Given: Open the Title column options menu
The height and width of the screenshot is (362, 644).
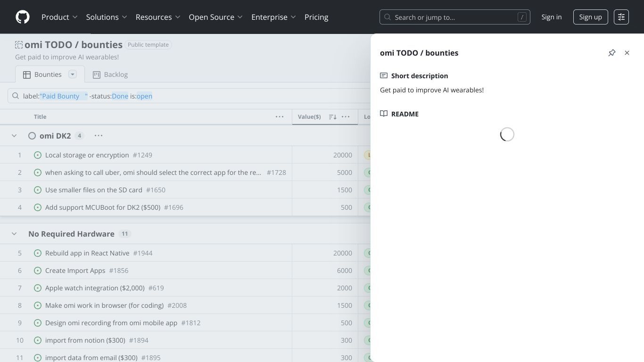Looking at the screenshot, I should click(x=280, y=117).
